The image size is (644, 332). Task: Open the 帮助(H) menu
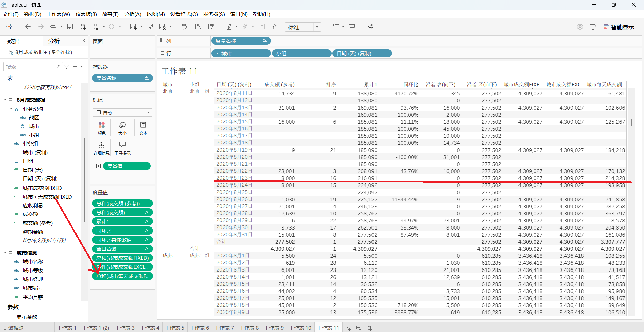tap(262, 14)
